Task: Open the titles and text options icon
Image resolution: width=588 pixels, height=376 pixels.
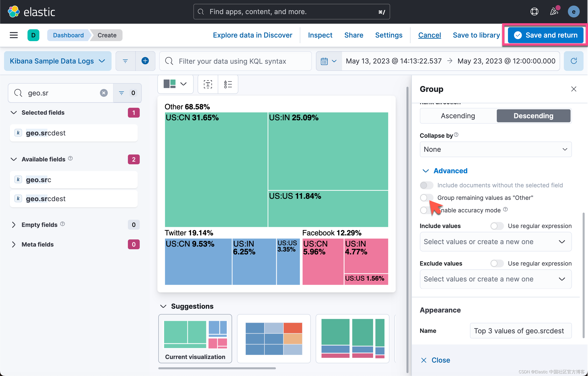Action: pyautogui.click(x=208, y=84)
